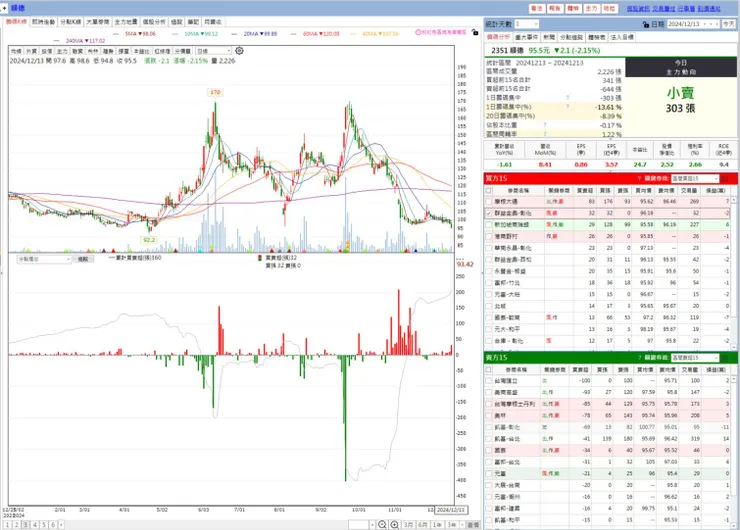Open help icon next to 區間周轉率
This screenshot has width=740, height=530.
coord(545,134)
